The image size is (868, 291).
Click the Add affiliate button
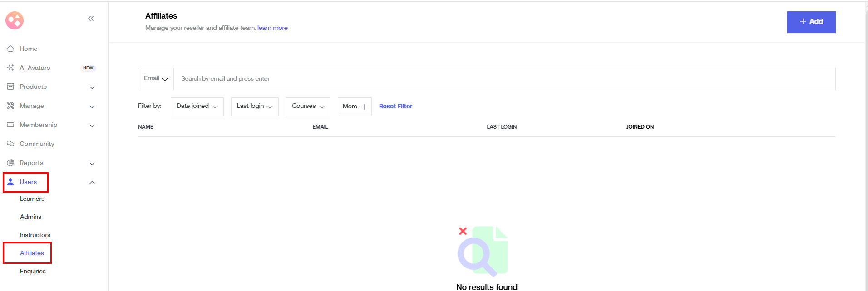point(811,22)
